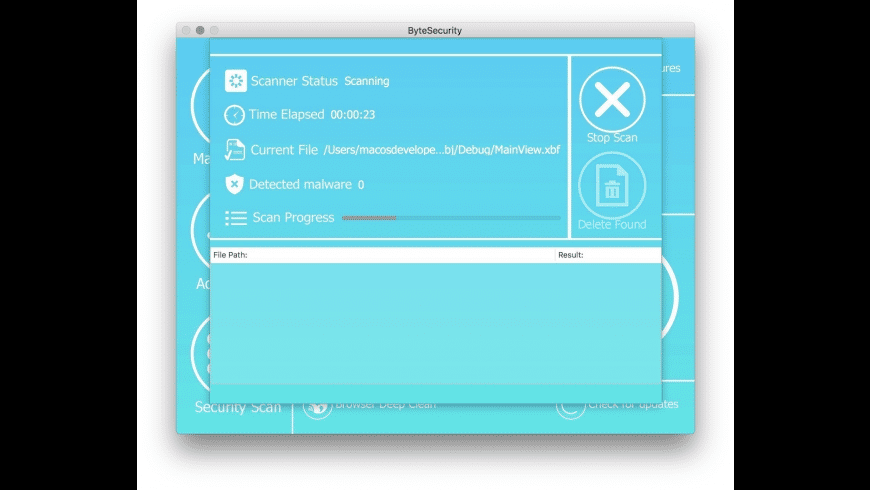This screenshot has height=490, width=870.
Task: Click the 00:00:23 elapsed time value
Action: tap(353, 115)
